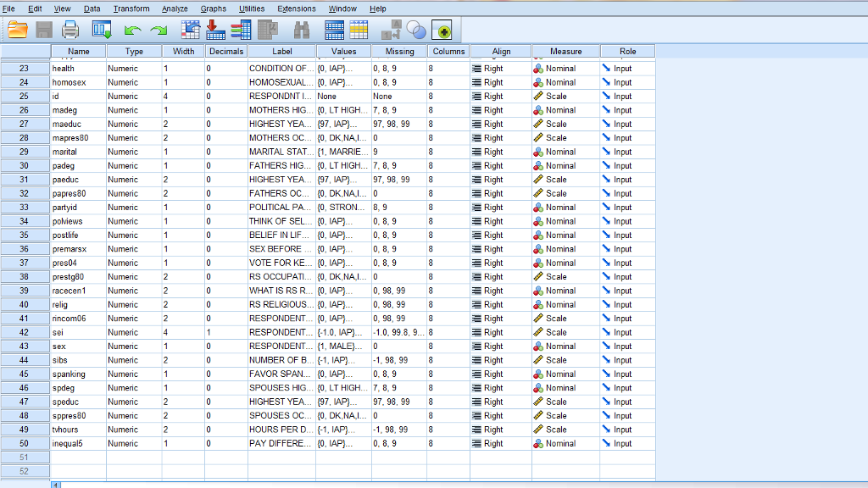Select row 33 for partyid variable
Screen dimensions: 868x488
[23, 207]
